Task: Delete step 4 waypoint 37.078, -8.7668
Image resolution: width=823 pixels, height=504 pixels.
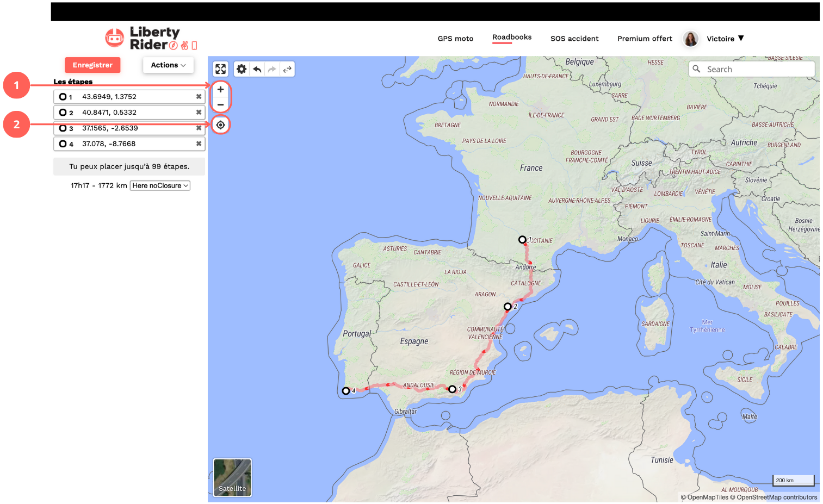Action: click(199, 144)
